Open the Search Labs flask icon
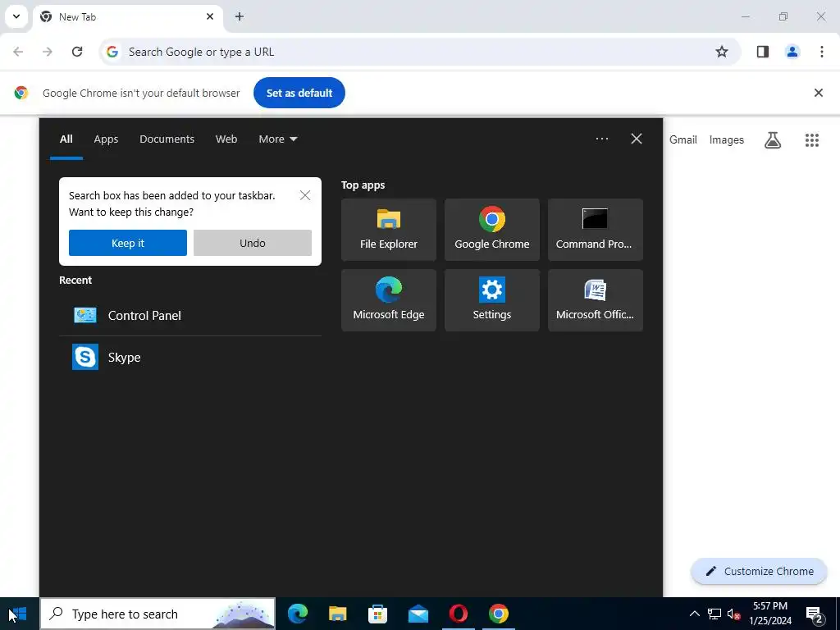Viewport: 840px width, 630px height. (x=773, y=139)
